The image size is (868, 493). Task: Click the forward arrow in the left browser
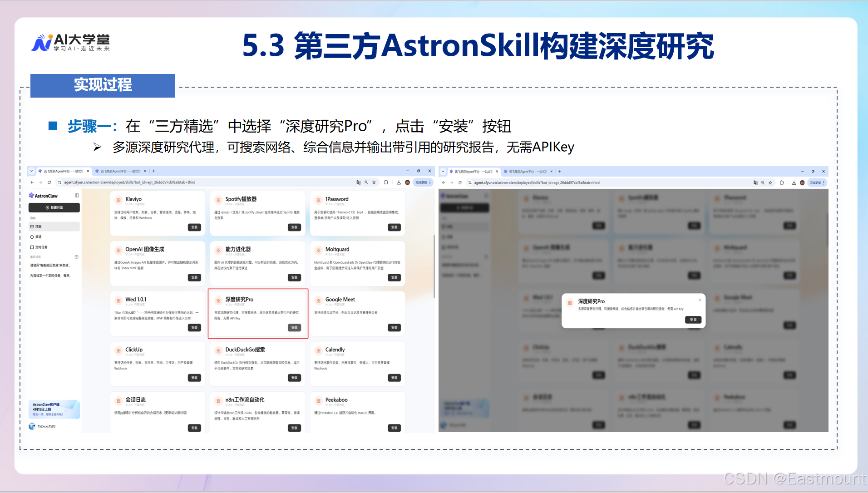point(40,182)
